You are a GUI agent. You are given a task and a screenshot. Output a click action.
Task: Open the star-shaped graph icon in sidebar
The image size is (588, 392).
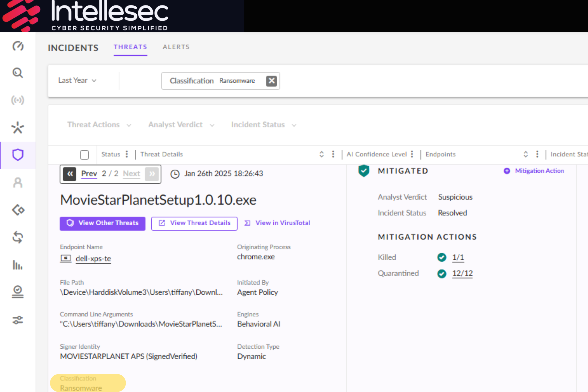click(x=18, y=128)
